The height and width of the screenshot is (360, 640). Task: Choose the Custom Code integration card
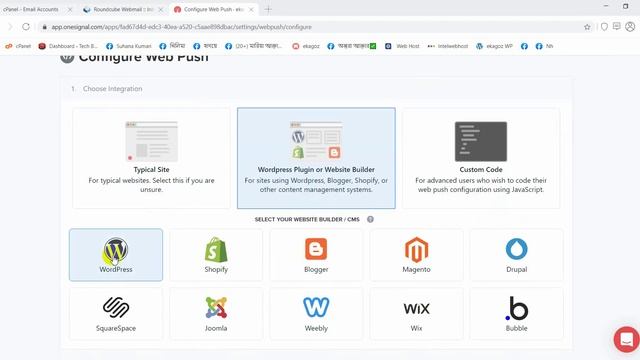(481, 158)
